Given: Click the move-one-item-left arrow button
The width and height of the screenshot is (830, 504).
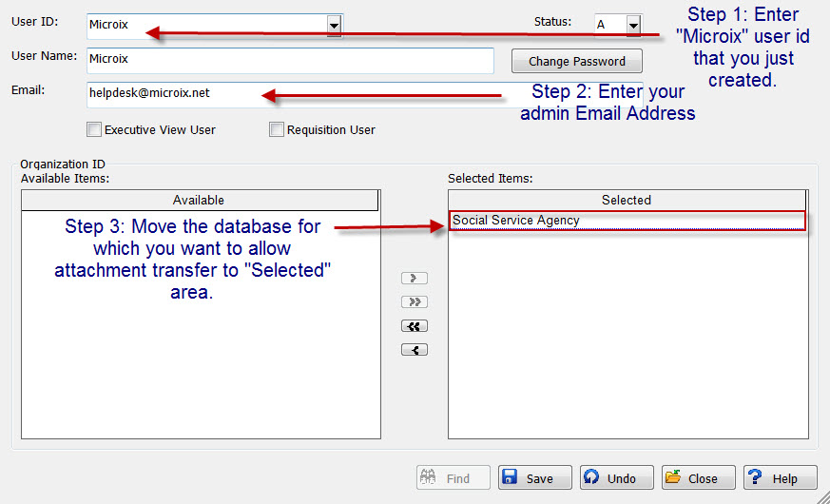Looking at the screenshot, I should click(414, 350).
